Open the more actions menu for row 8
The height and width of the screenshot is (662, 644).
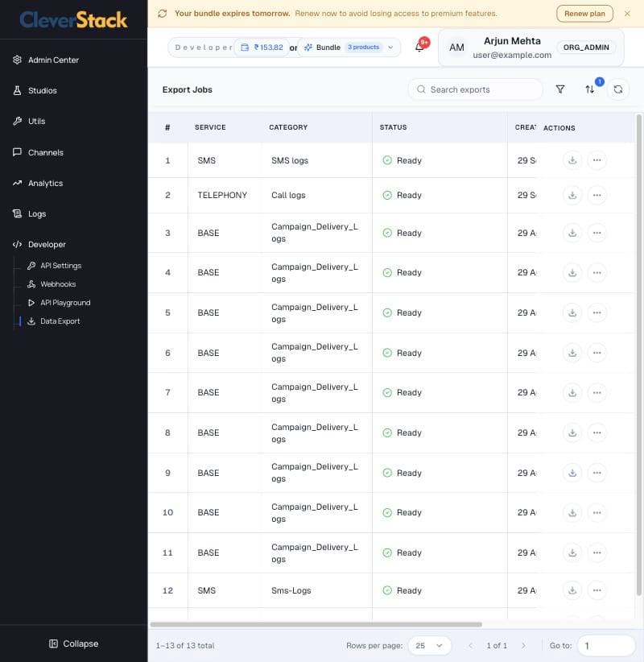pos(597,432)
